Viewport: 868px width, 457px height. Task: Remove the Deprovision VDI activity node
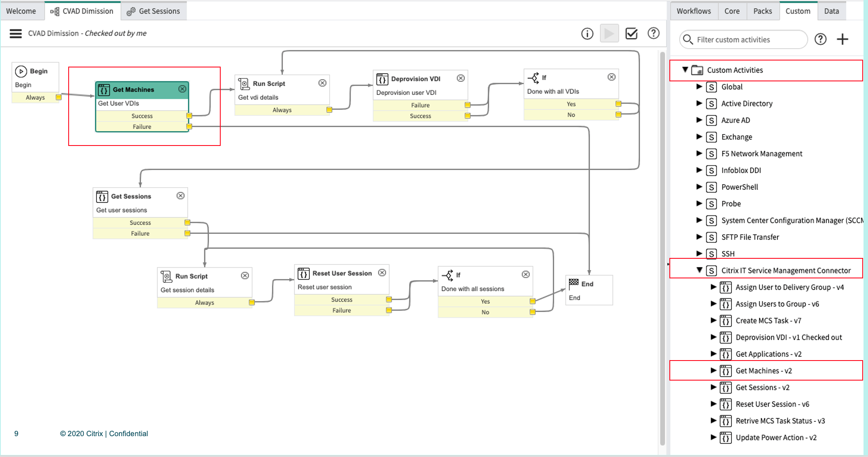[461, 78]
